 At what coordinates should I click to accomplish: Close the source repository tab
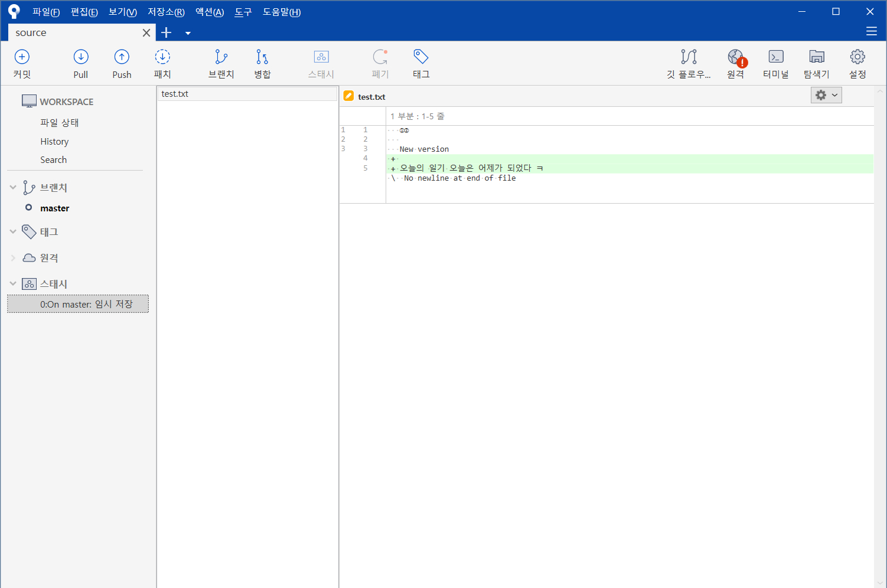tap(146, 33)
